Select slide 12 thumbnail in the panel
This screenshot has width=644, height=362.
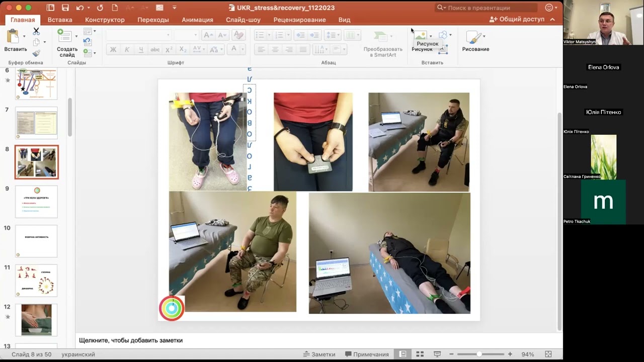click(36, 320)
